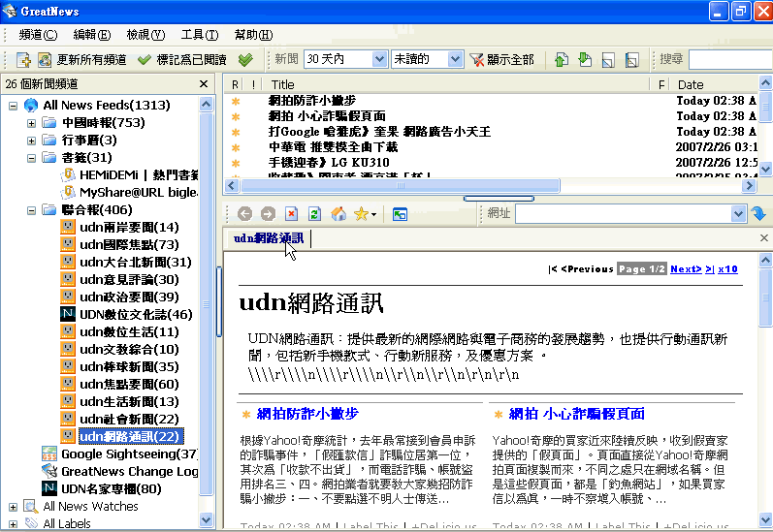Expand the All Labels node
Image resolution: width=773 pixels, height=532 pixels.
14,524
